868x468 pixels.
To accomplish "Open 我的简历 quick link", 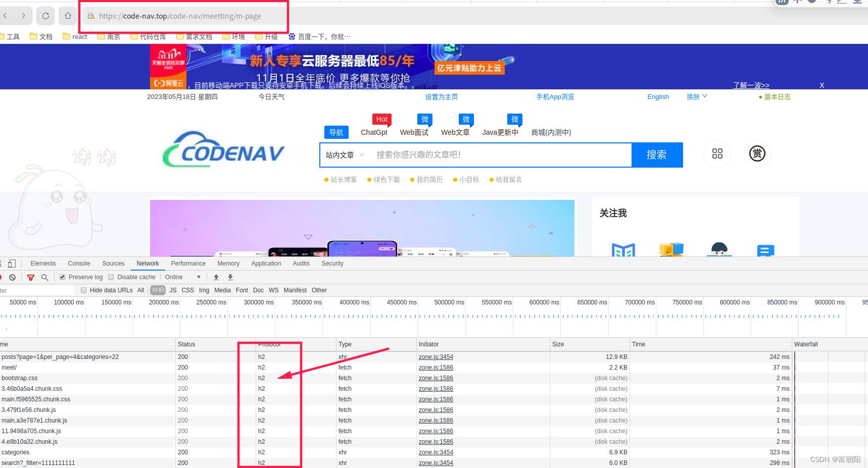I will 426,180.
